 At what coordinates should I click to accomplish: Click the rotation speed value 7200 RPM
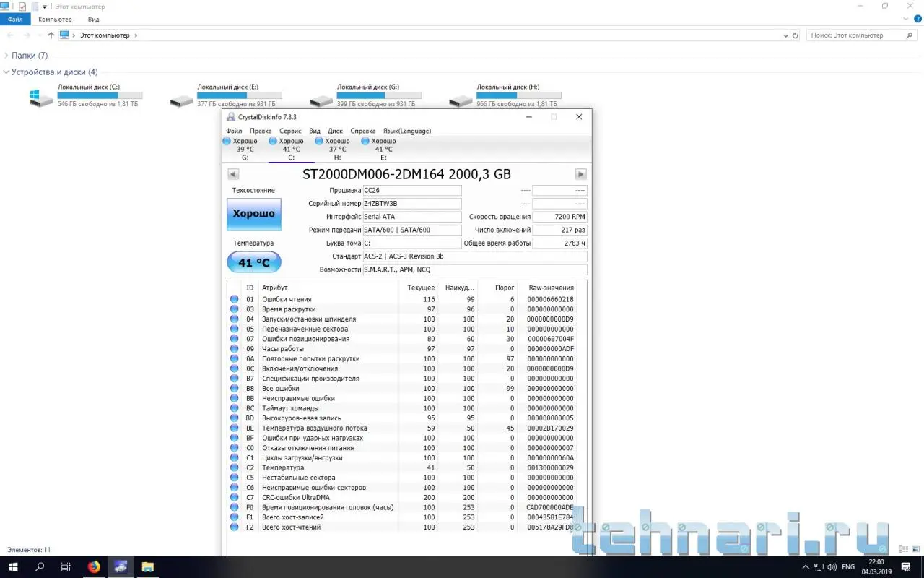tap(559, 217)
